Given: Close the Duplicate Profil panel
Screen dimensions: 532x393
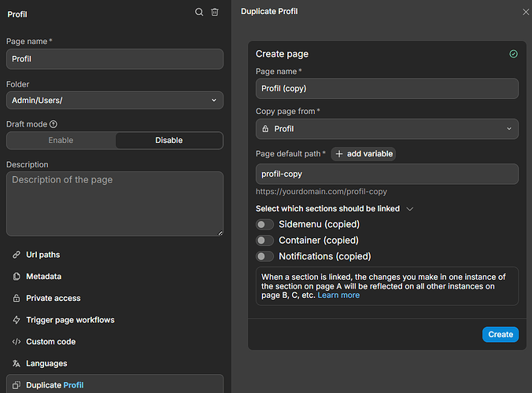Looking at the screenshot, I should coord(526,12).
